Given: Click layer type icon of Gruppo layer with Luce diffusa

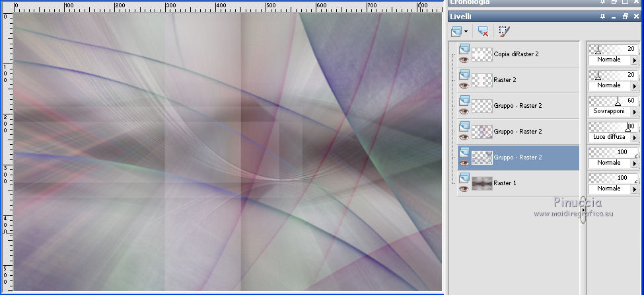Looking at the screenshot, I should (464, 126).
